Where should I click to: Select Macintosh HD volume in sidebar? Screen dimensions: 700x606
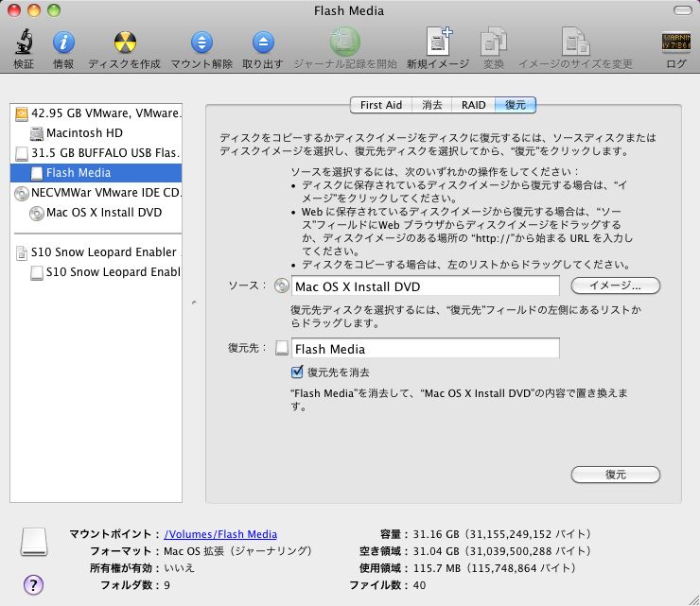coord(96,133)
